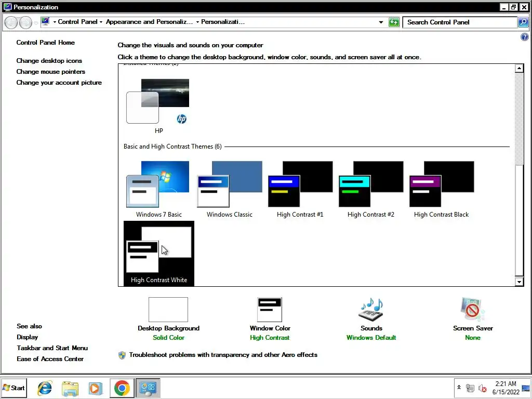The width and height of the screenshot is (532, 399).
Task: Click the muted volume tray icon
Action: (x=482, y=388)
